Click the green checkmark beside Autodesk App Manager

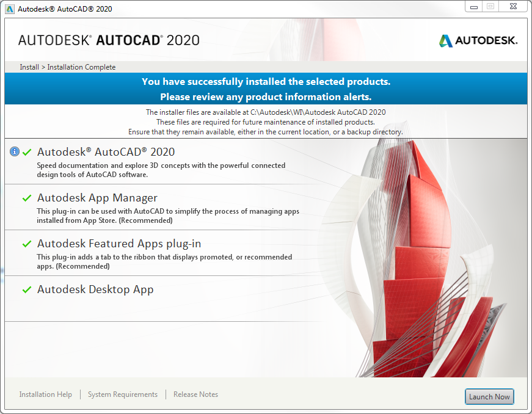pos(27,198)
